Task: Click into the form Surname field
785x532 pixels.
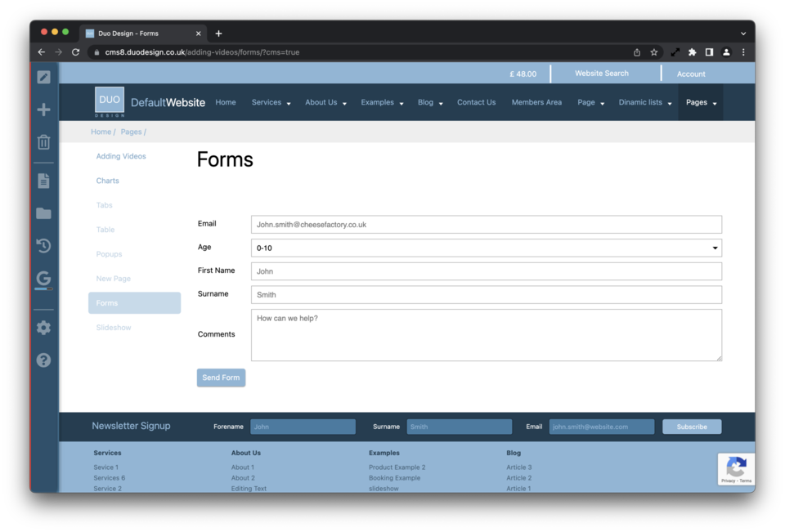Action: point(486,295)
